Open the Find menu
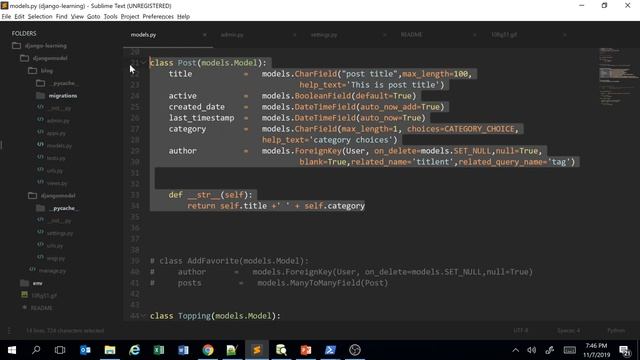 (61, 16)
